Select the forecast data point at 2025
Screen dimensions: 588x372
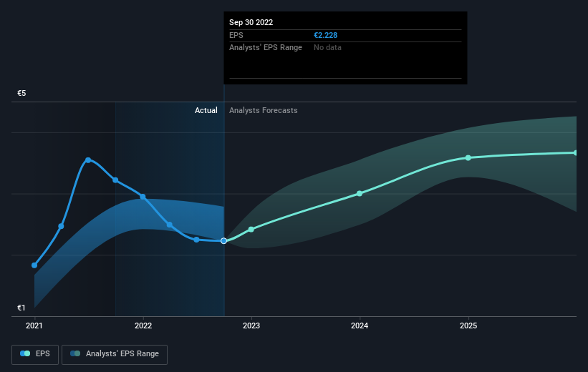click(x=468, y=157)
